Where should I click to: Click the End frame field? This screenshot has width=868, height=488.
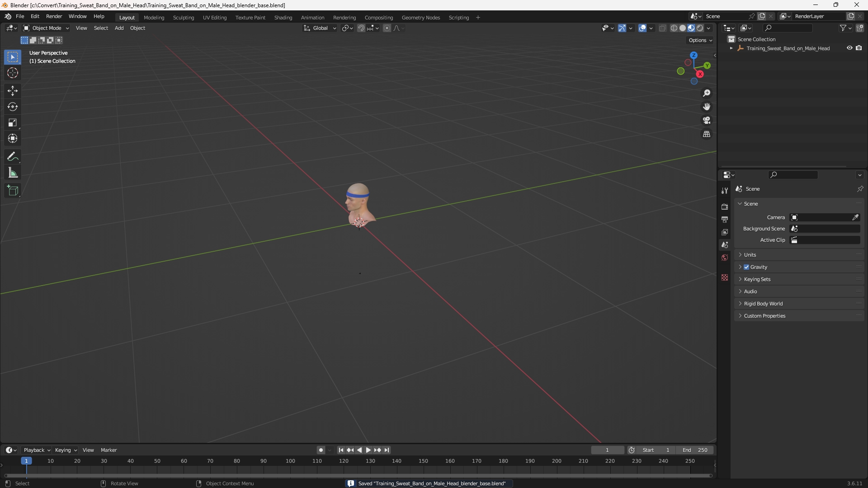tap(695, 450)
